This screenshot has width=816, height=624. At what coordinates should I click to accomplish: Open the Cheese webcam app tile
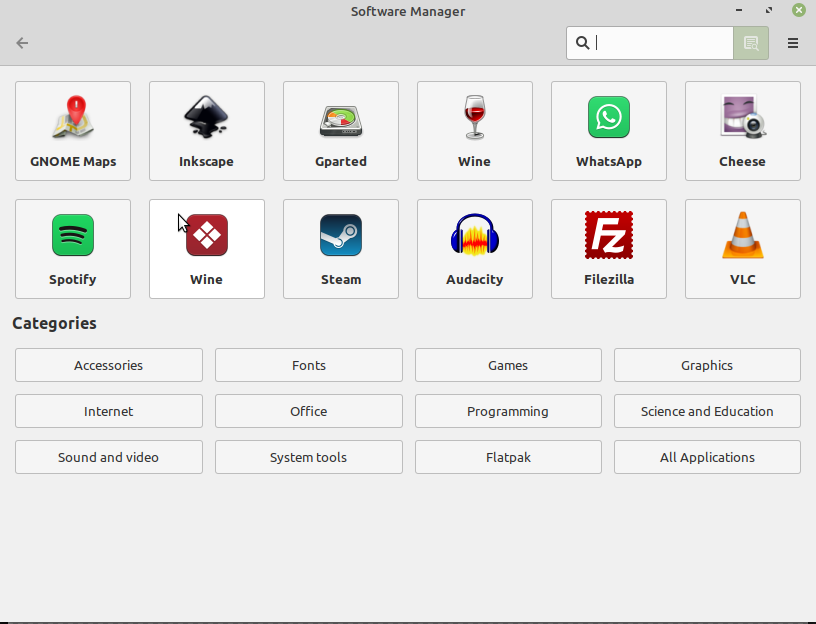[743, 131]
